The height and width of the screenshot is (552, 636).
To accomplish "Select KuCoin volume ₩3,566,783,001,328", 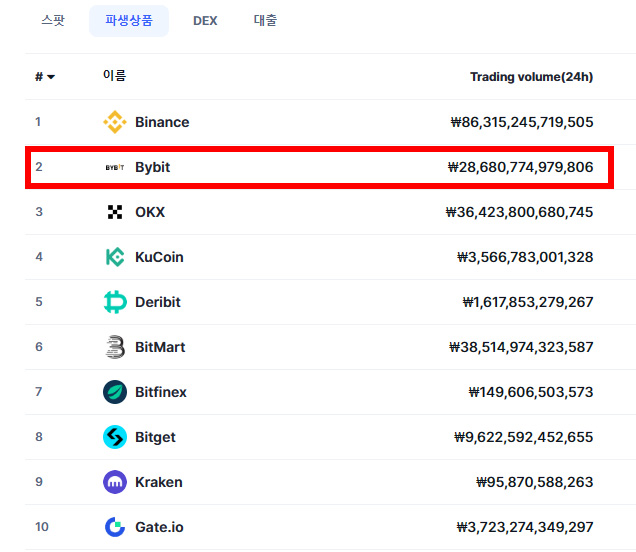I will tap(525, 257).
